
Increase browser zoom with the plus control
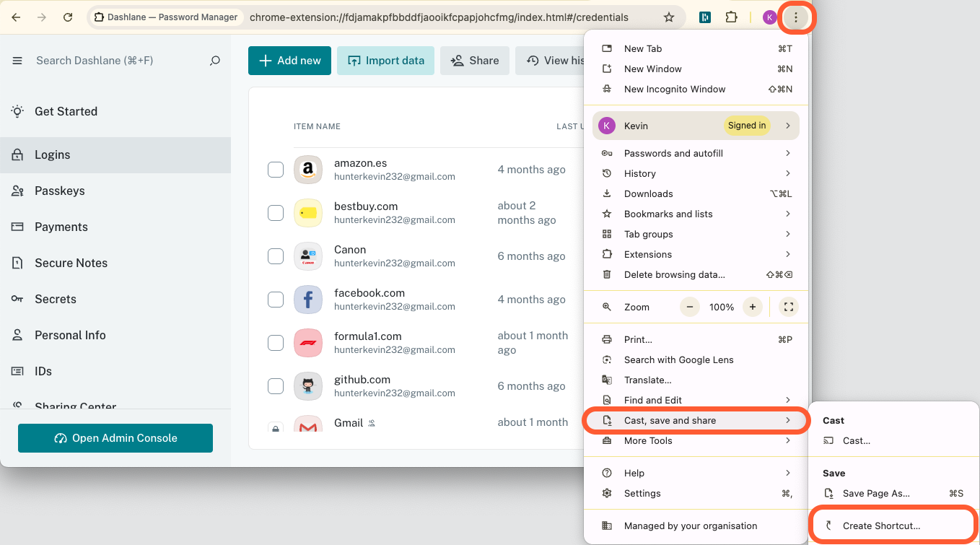pos(752,307)
